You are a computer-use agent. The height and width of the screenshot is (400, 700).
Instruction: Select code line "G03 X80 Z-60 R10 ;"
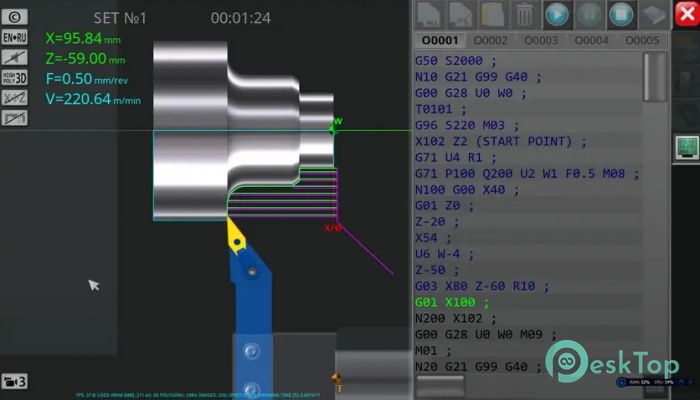coord(482,286)
